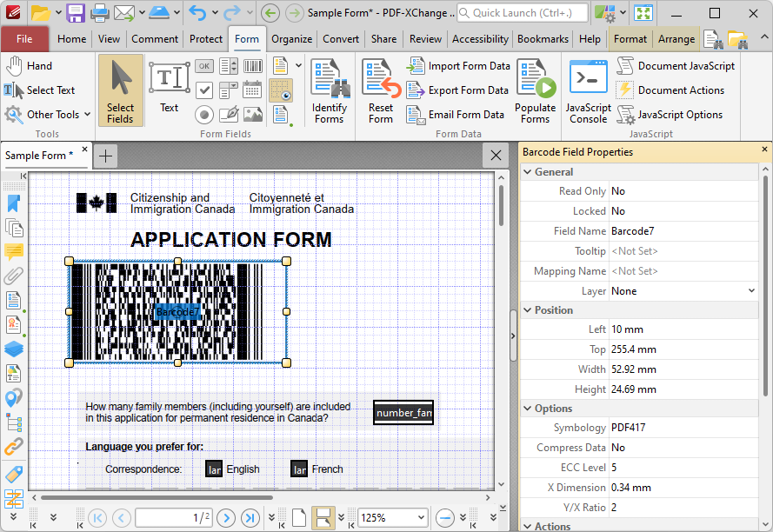Save the document with floppy icon
This screenshot has height=532, width=773.
pos(76,13)
